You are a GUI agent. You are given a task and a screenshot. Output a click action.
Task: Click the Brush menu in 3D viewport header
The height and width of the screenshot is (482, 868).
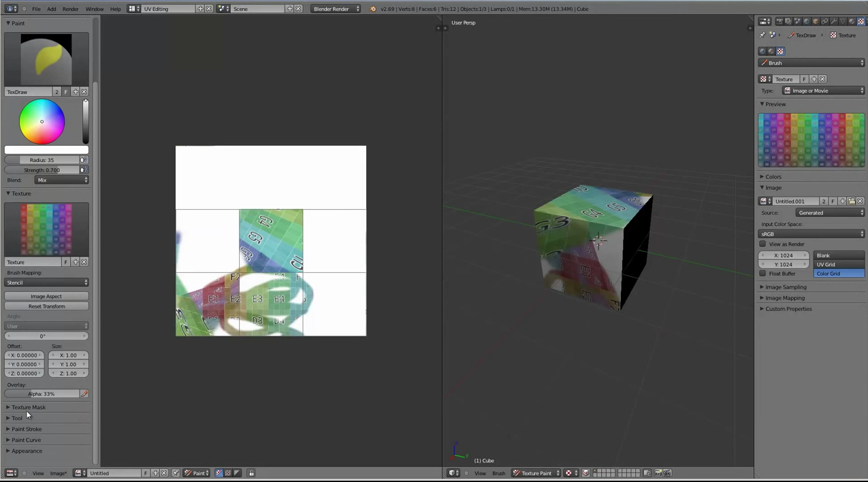click(x=499, y=472)
